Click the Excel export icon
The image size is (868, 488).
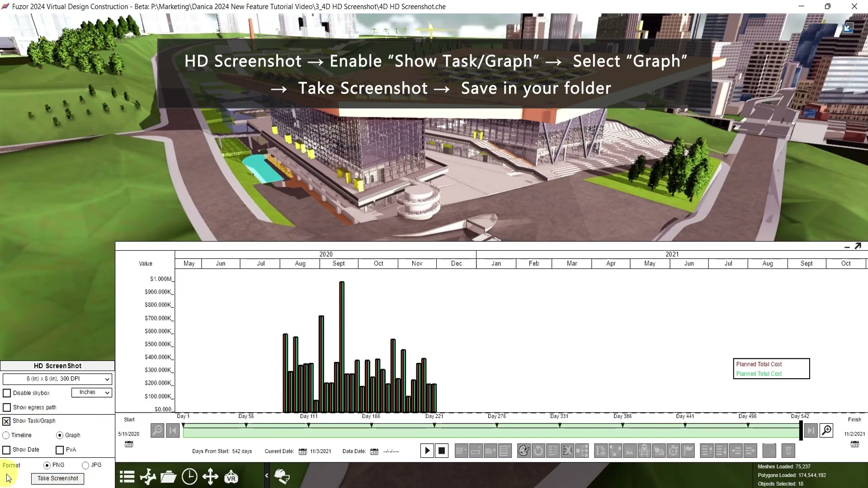[567, 450]
